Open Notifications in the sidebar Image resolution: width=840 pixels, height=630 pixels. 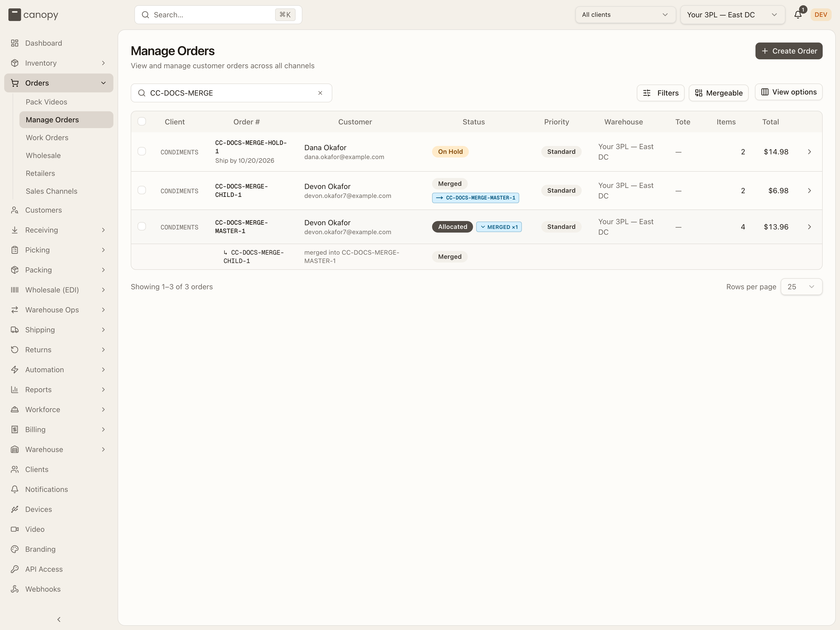coord(59,489)
